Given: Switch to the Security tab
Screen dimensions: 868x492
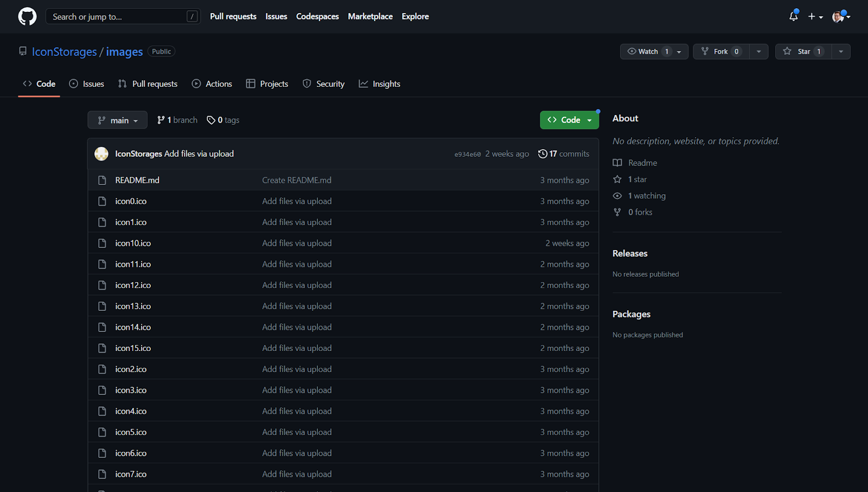Looking at the screenshot, I should point(324,84).
